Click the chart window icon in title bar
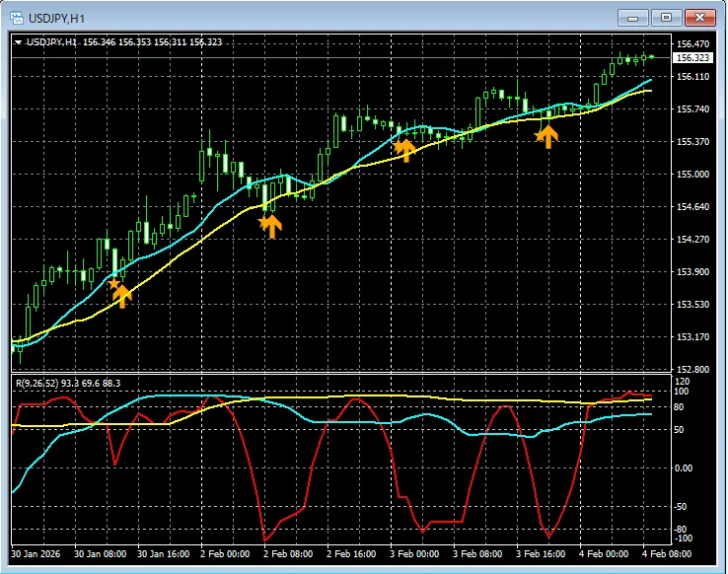 [16, 17]
